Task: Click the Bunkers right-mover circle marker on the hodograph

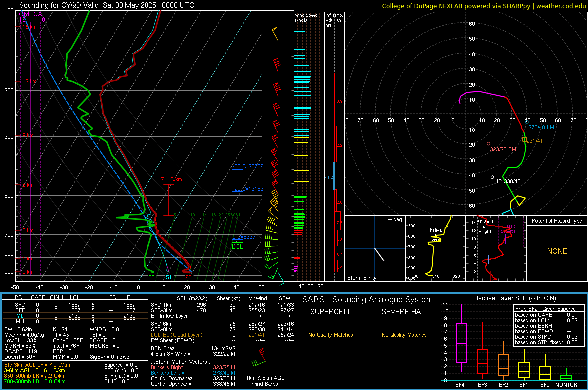Action: [x=488, y=144]
